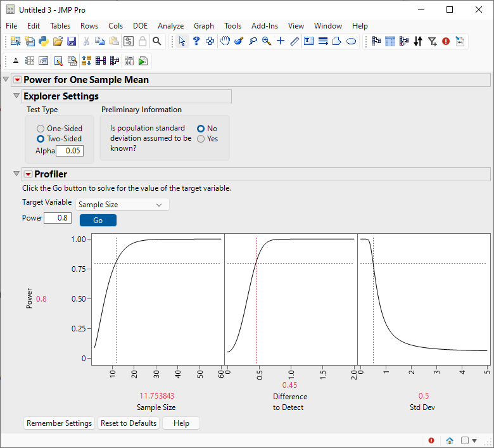Open the File menu

coord(11,26)
